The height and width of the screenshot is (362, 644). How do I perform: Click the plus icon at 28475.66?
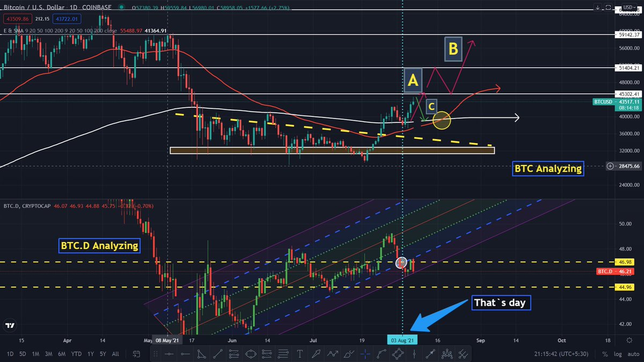click(x=610, y=166)
